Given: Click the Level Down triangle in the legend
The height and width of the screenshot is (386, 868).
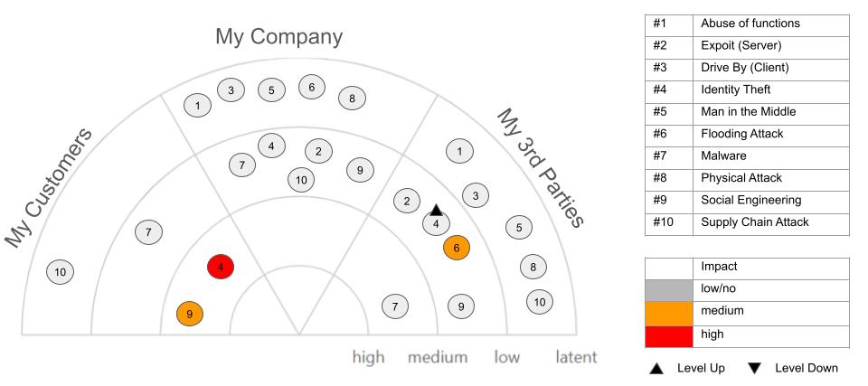Looking at the screenshot, I should coord(755,368).
